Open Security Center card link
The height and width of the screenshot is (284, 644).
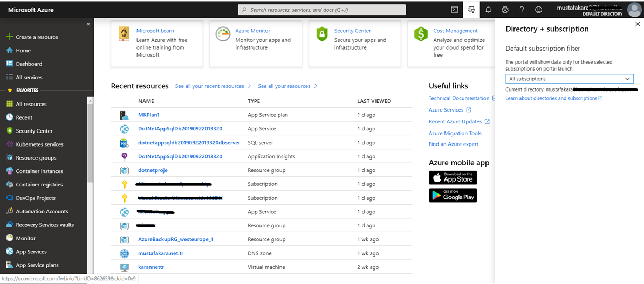352,31
